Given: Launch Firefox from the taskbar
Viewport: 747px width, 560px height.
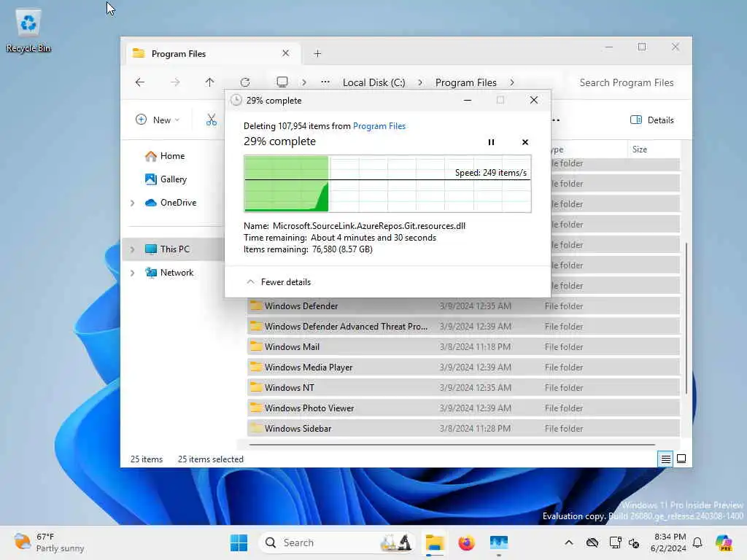Looking at the screenshot, I should click(467, 542).
